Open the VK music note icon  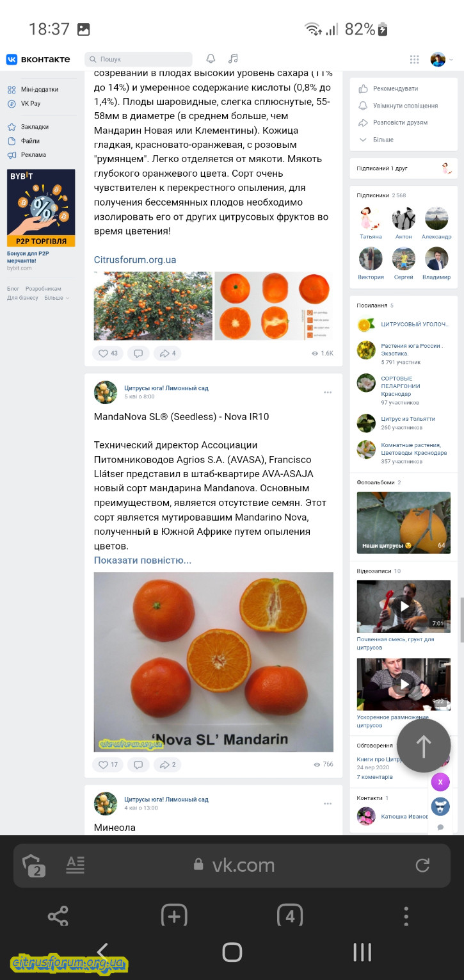coord(233,59)
